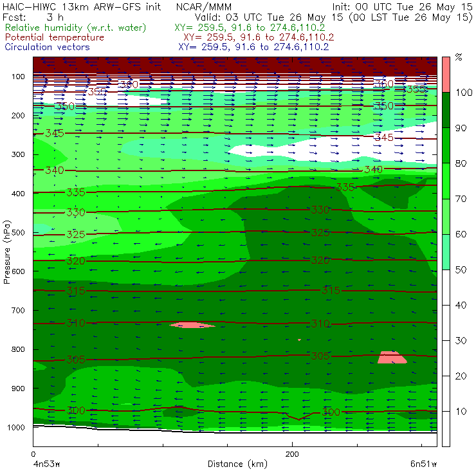Screen dimensions: 476x476
Task: Click the elongated pink patch on the 310 contour
Action: tap(192, 325)
